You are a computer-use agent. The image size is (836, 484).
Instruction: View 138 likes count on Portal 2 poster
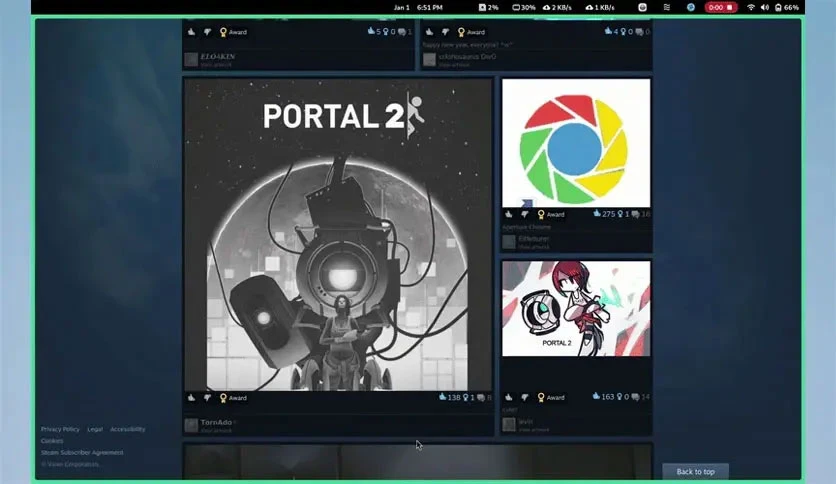click(449, 398)
